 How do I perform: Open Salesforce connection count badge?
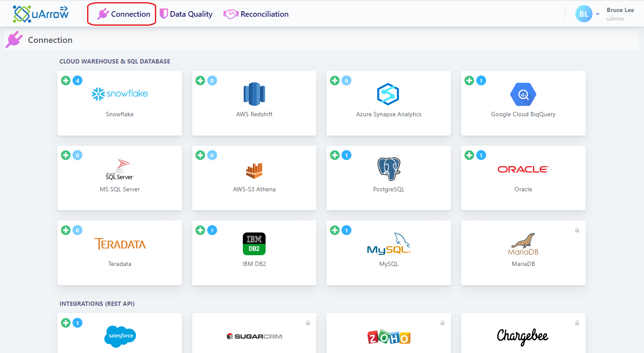point(78,323)
